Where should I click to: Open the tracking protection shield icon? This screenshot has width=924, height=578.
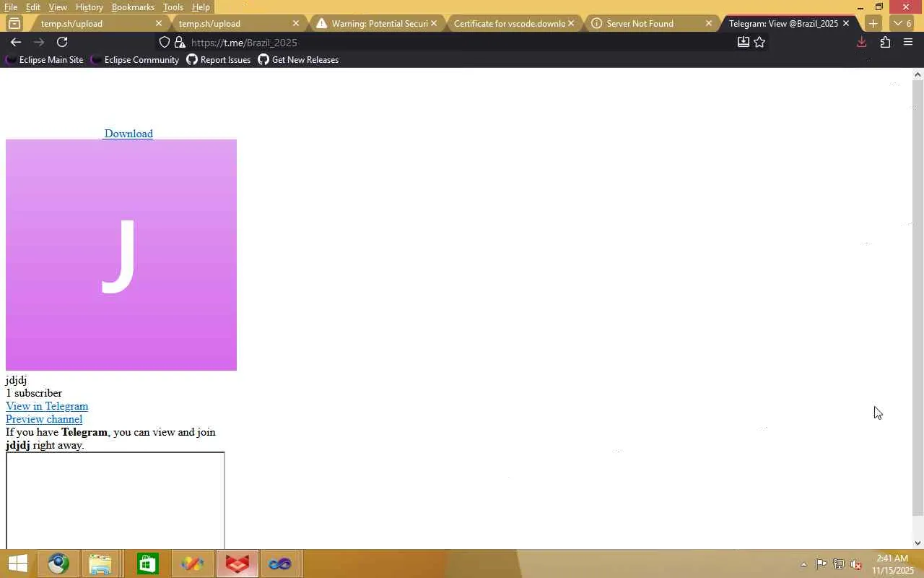click(165, 42)
